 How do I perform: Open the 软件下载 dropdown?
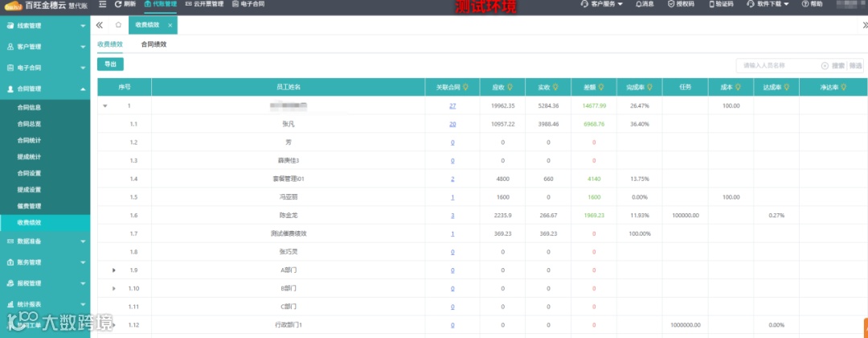point(768,4)
